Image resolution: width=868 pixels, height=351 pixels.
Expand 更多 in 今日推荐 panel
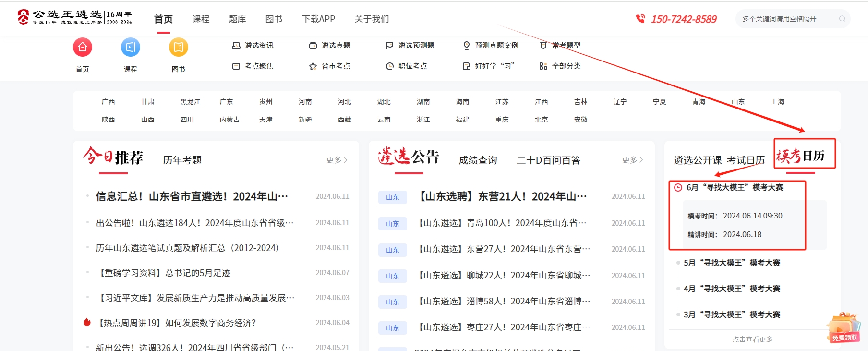coord(337,160)
